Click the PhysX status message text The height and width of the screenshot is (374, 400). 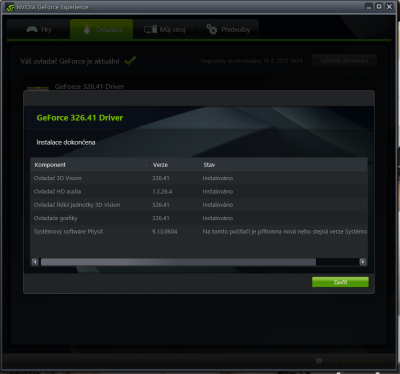(x=285, y=231)
